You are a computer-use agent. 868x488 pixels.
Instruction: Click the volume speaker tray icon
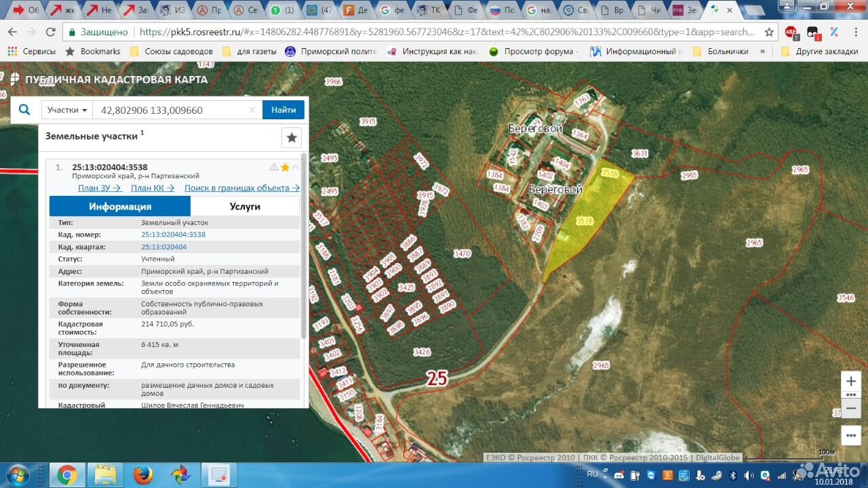point(749,475)
